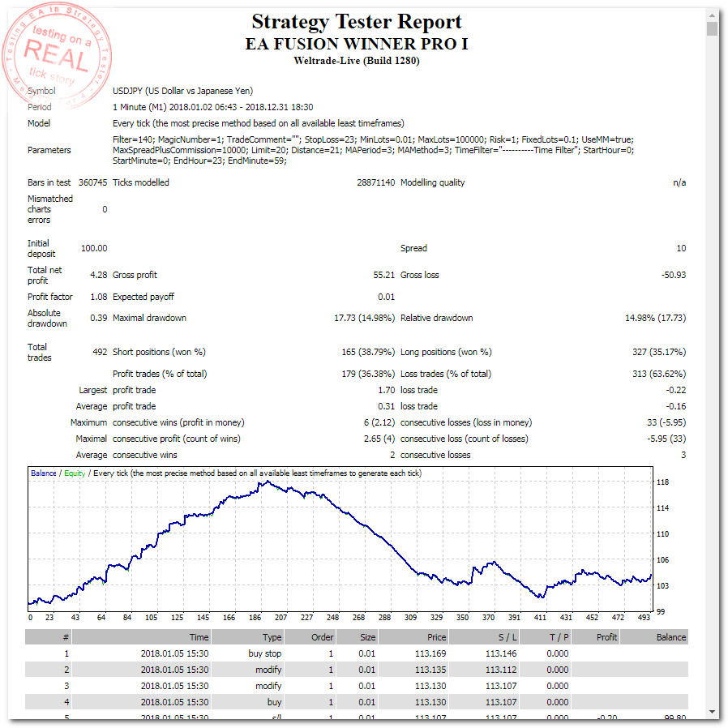
Task: Click the vertical scrollbar thumb
Action: pyautogui.click(x=712, y=28)
